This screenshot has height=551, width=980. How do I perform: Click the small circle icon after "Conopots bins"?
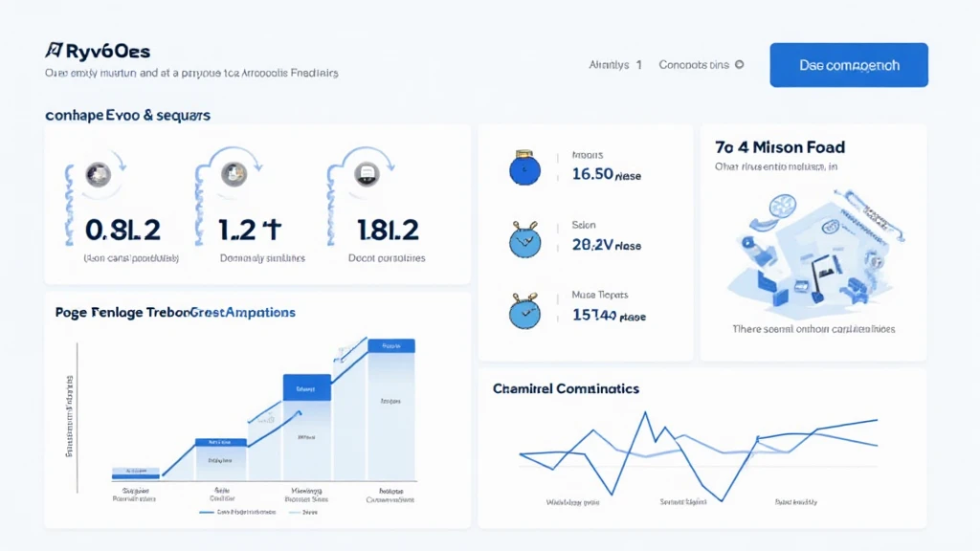tap(739, 65)
